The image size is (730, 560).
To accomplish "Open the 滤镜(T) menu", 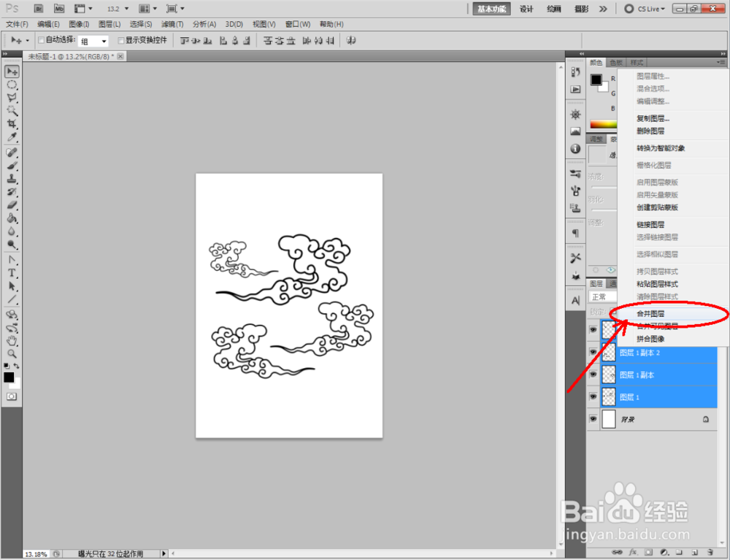I will coord(172,24).
